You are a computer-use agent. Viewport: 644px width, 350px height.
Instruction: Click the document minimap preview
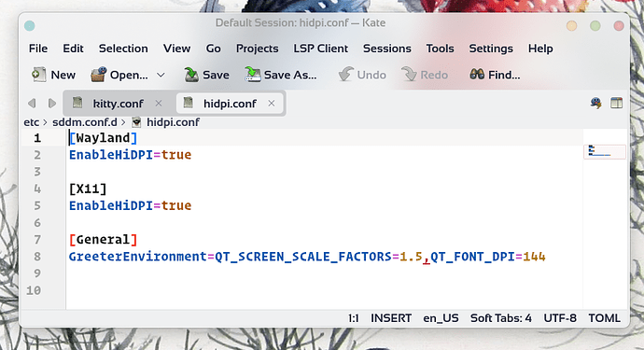pyautogui.click(x=605, y=151)
